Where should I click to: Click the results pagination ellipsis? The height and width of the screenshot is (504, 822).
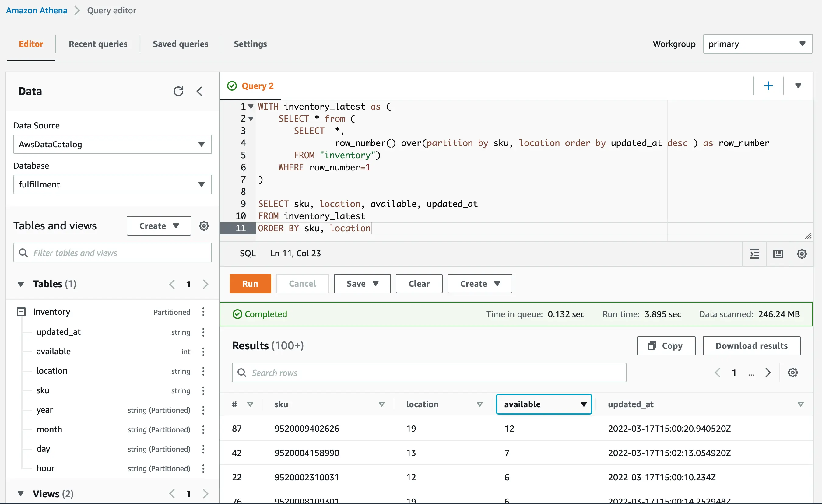[751, 374]
